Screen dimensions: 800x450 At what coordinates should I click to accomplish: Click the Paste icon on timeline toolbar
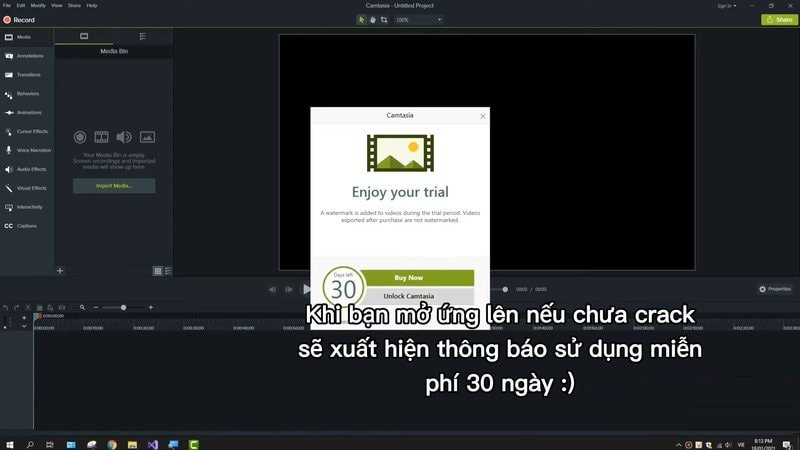tap(50, 308)
